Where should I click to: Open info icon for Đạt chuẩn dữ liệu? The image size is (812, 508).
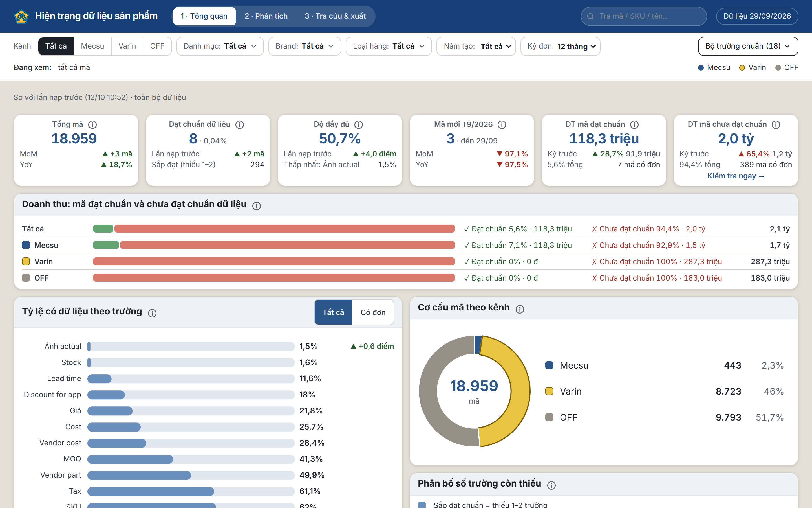click(240, 125)
